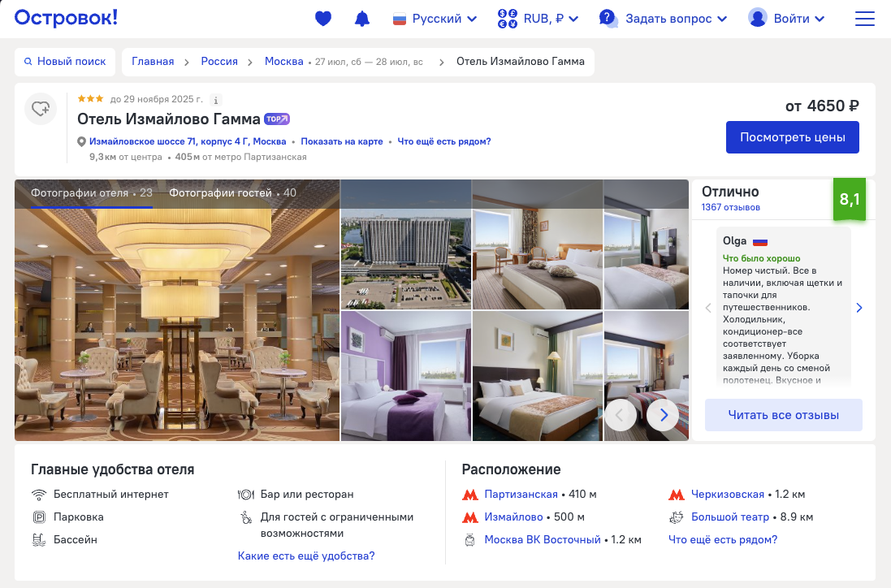Open the Большой театр link

point(729,517)
